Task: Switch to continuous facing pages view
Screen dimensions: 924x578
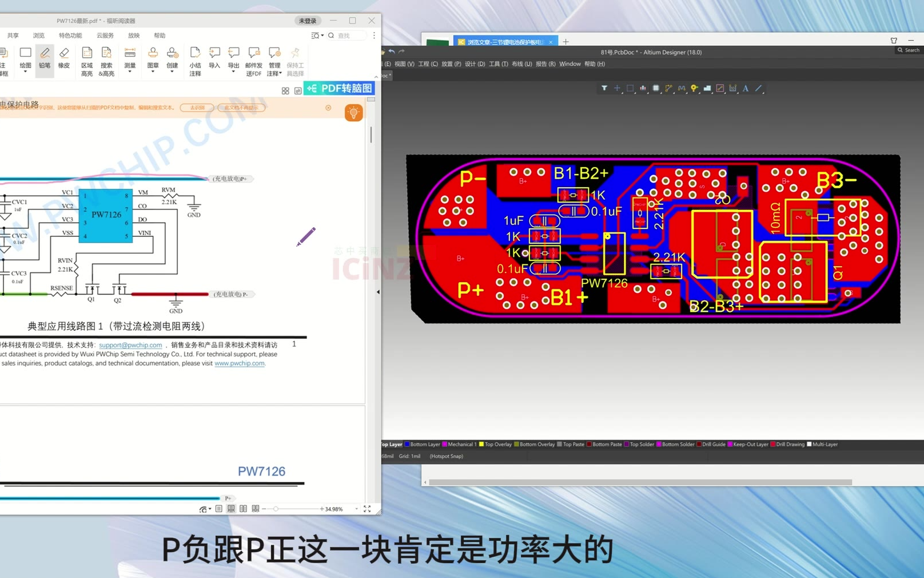Action: pos(256,509)
